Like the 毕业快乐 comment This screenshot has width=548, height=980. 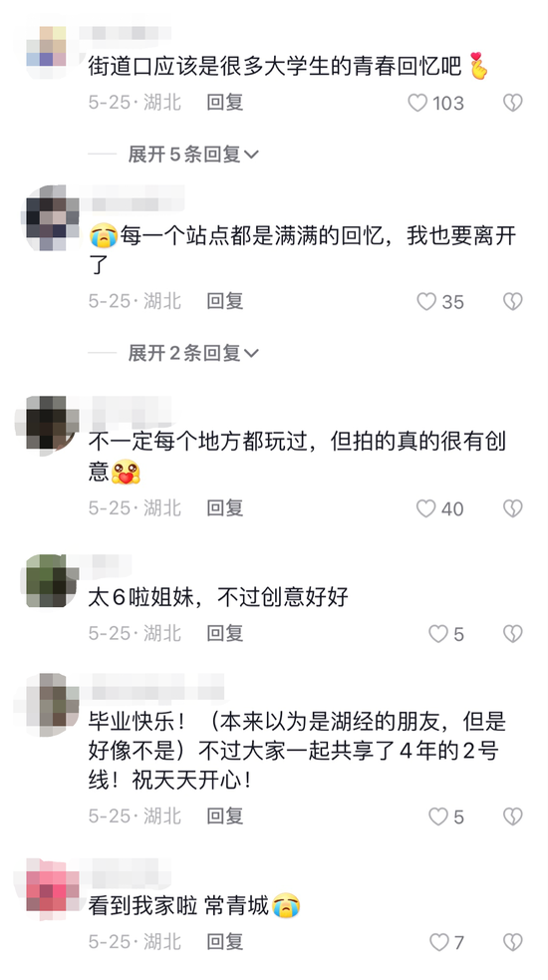(x=438, y=817)
